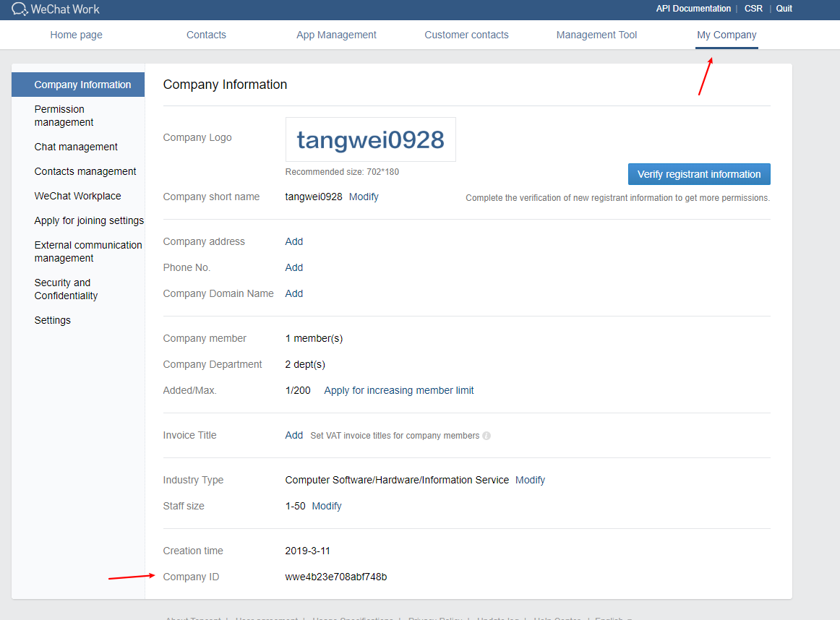Open Customer contacts tab
This screenshot has height=620, width=840.
click(466, 35)
